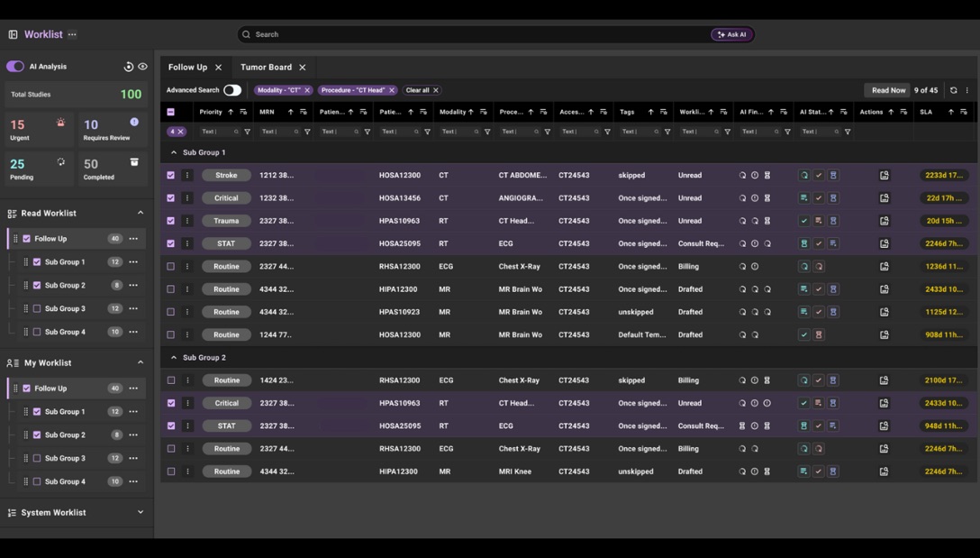Click the refresh icon next to 9 of 45
980x558 pixels.
click(953, 90)
